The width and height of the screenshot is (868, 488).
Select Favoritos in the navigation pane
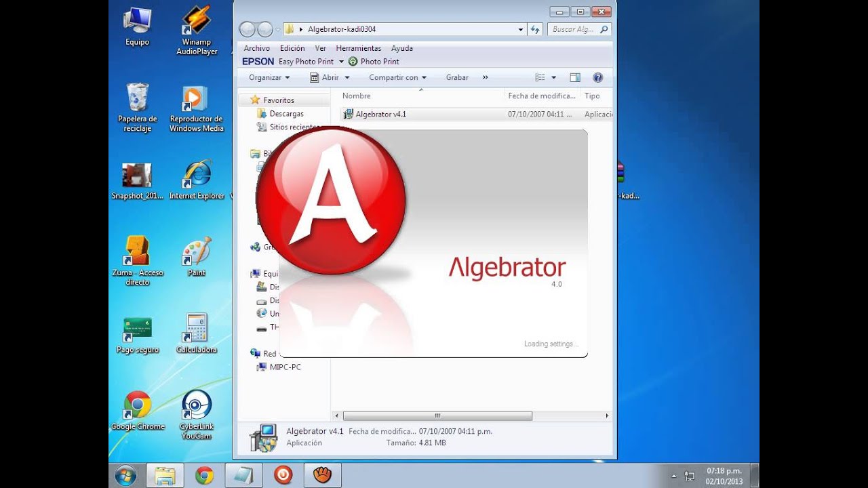coord(278,100)
